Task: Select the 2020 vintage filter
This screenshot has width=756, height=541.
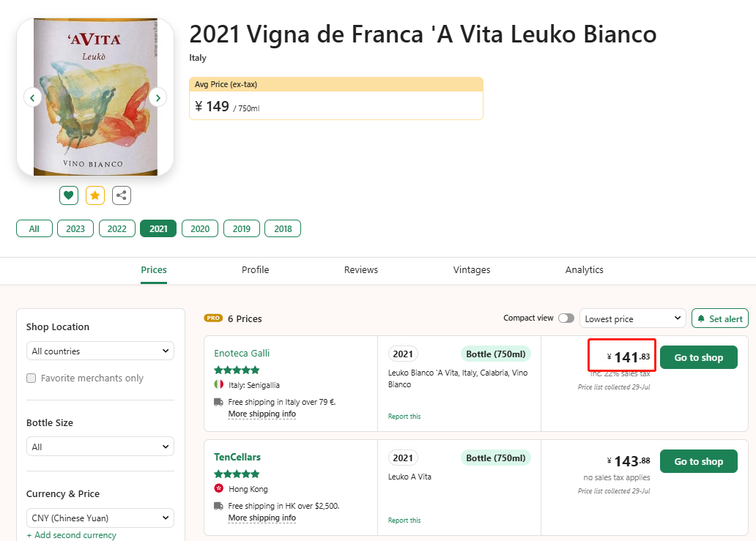Action: point(200,228)
